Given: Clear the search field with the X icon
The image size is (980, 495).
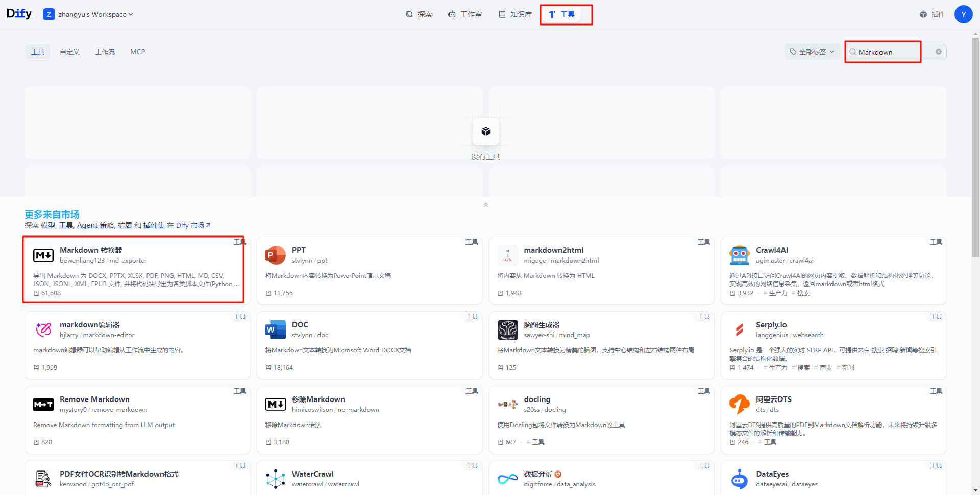Looking at the screenshot, I should (938, 52).
